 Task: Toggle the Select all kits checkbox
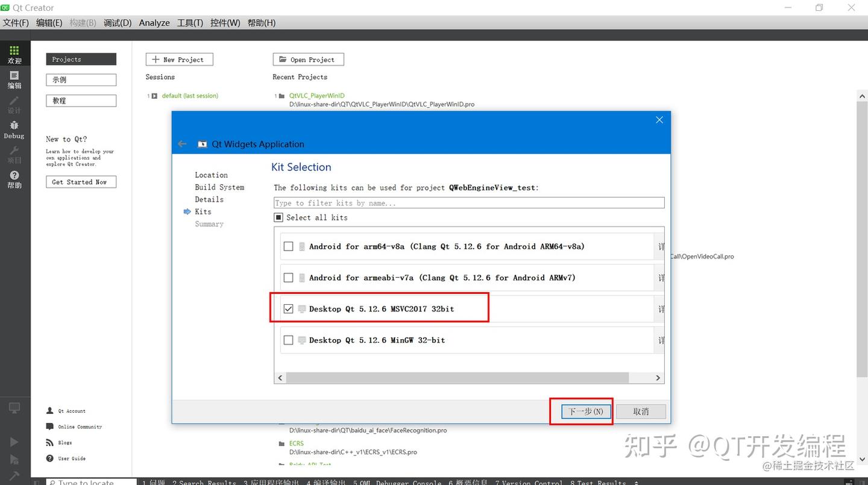[x=278, y=217]
